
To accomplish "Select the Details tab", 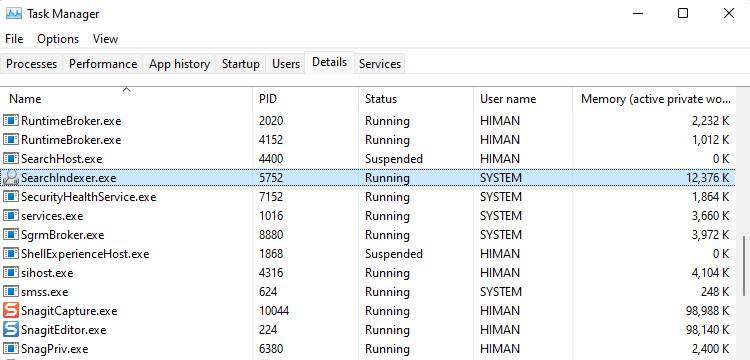I will [x=330, y=62].
